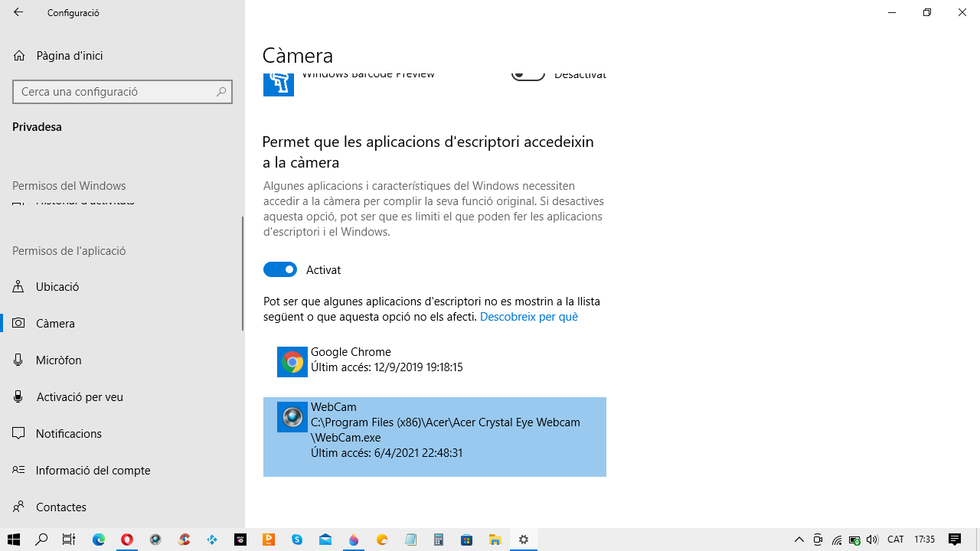Click the magnifier icon in the search box
Screen dimensions: 980x551
(221, 91)
